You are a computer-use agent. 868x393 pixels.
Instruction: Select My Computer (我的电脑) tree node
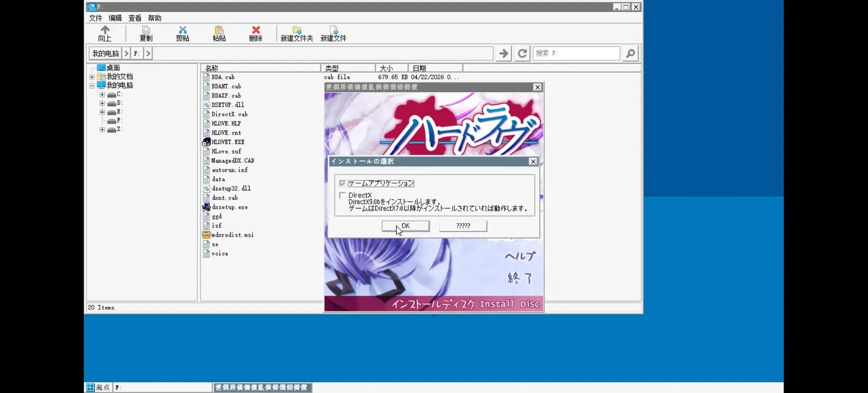[115, 85]
